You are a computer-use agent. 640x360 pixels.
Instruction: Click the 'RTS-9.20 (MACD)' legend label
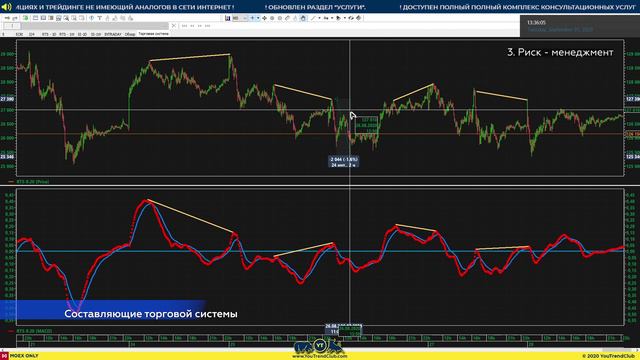point(34,331)
